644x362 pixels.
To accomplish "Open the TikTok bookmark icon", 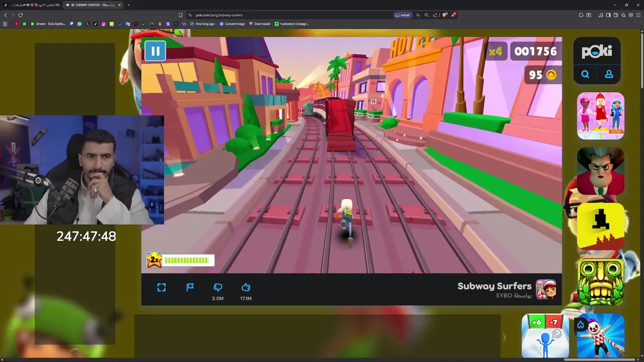I will click(x=96, y=24).
